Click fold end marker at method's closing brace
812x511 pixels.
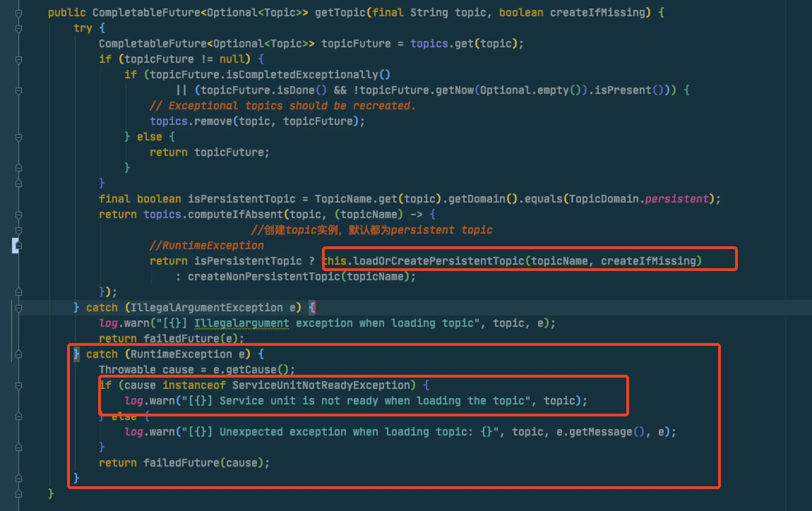pos(19,494)
